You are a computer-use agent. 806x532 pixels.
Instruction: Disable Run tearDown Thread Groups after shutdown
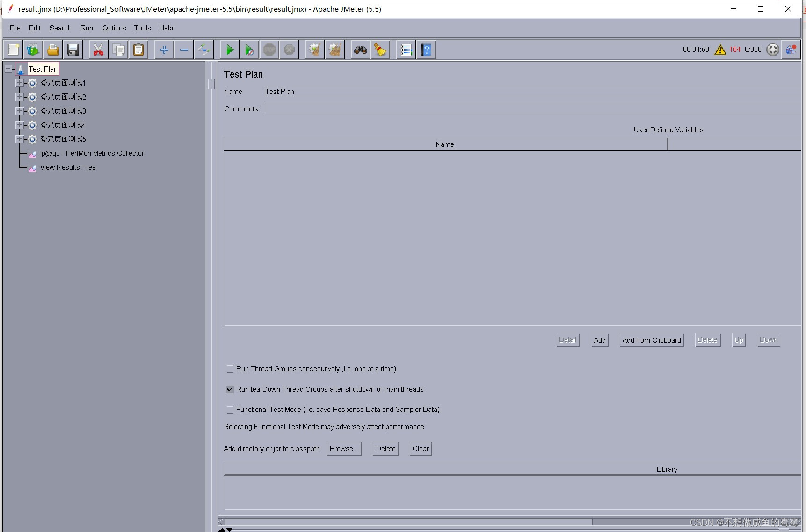pos(230,389)
